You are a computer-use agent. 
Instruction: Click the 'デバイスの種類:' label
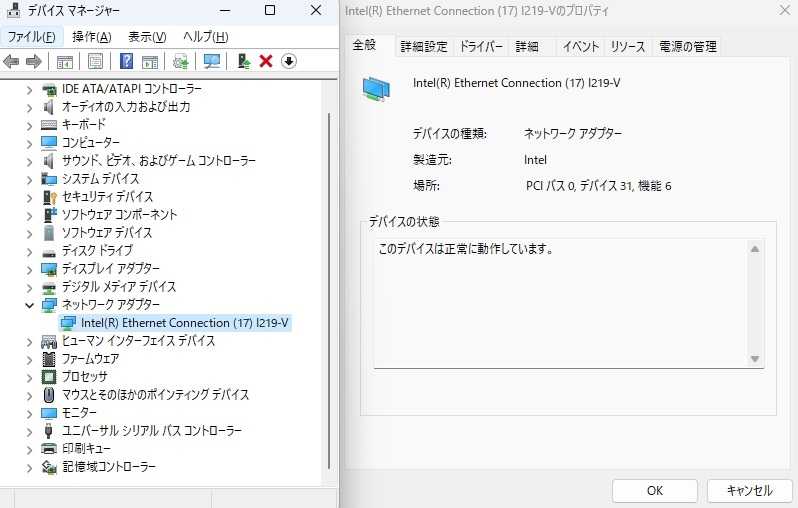[x=449, y=133]
